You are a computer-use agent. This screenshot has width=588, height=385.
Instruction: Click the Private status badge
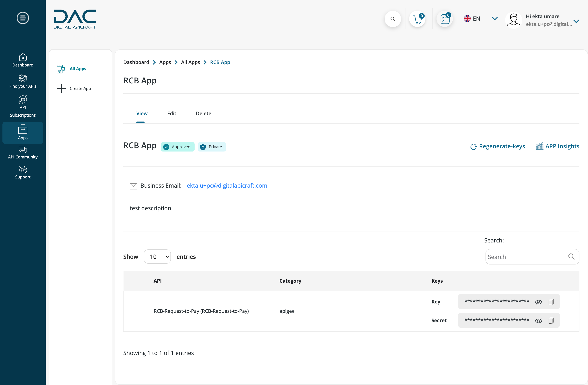212,147
